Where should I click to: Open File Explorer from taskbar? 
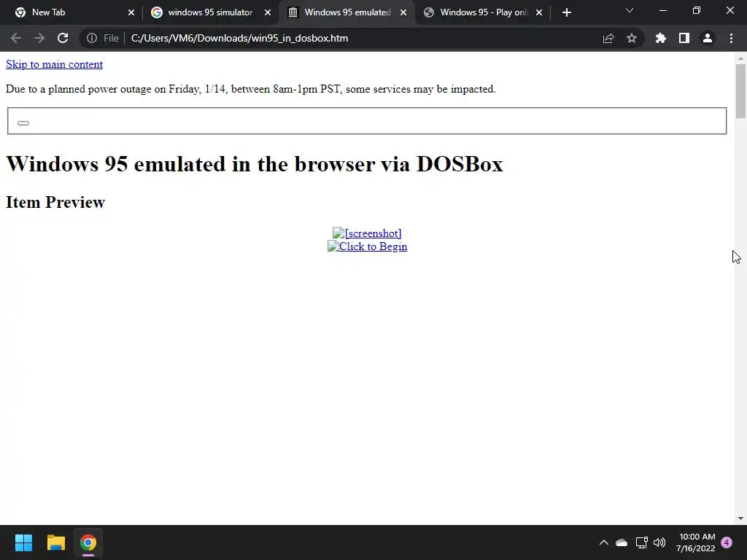(55, 542)
